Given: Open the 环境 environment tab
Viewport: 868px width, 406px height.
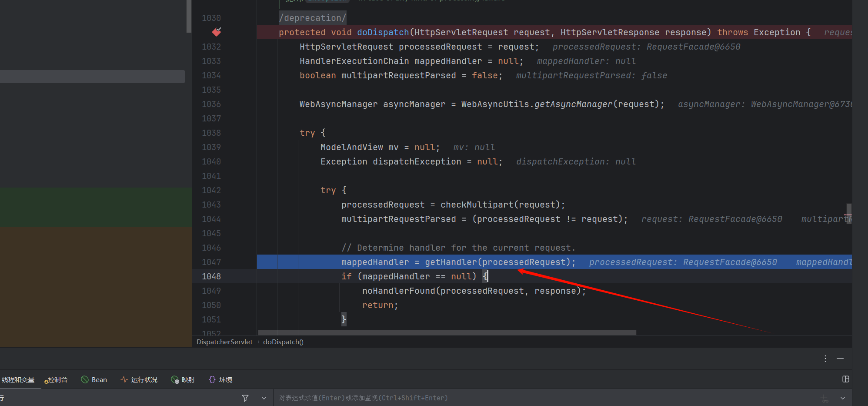Looking at the screenshot, I should click(221, 379).
